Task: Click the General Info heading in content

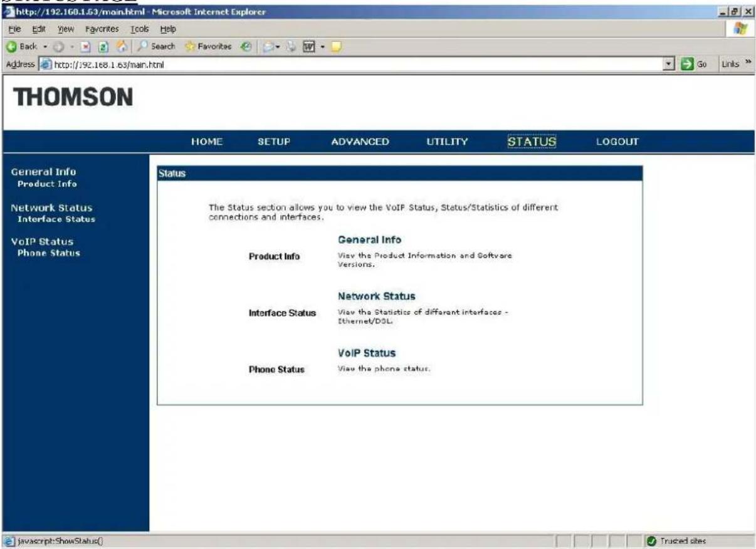Action: pyautogui.click(x=370, y=240)
